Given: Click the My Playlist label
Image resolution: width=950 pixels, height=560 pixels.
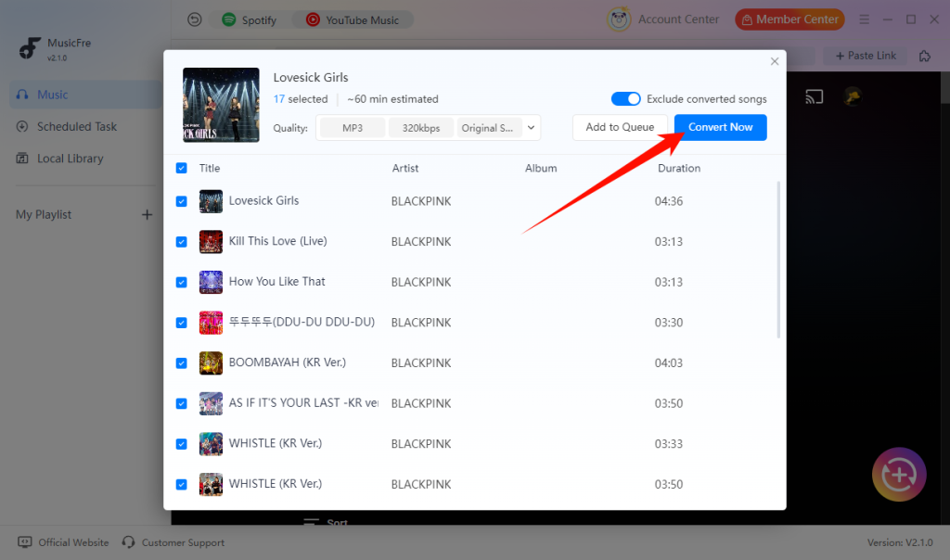Looking at the screenshot, I should point(44,214).
